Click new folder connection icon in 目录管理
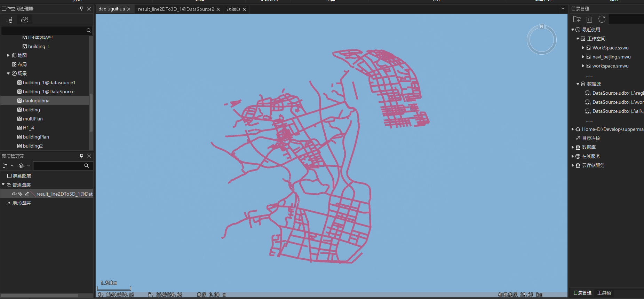644x299 pixels. 577,19
